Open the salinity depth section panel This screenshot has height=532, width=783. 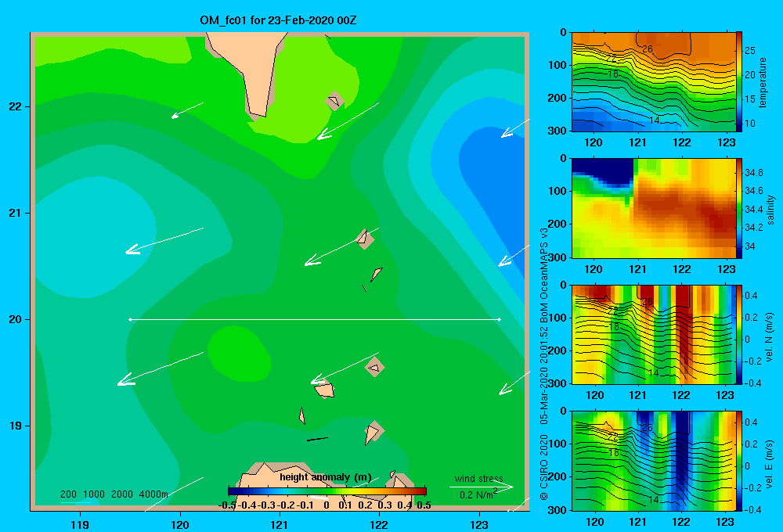(x=653, y=208)
